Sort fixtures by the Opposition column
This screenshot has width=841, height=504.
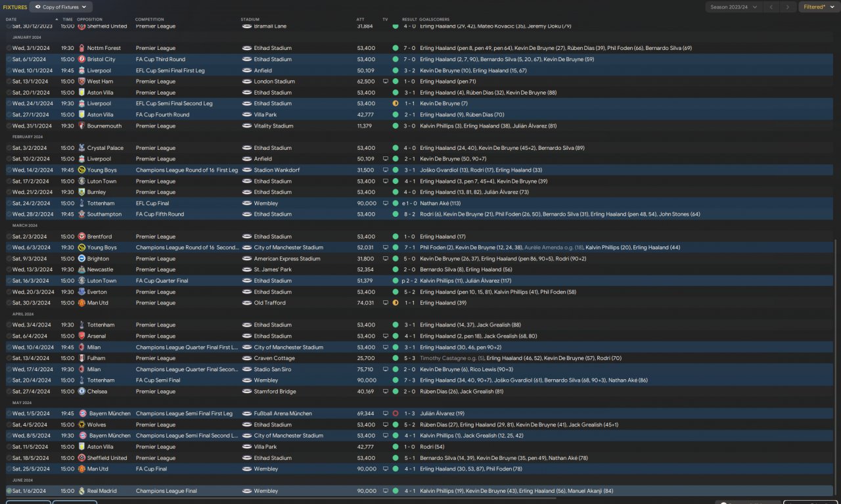(90, 19)
